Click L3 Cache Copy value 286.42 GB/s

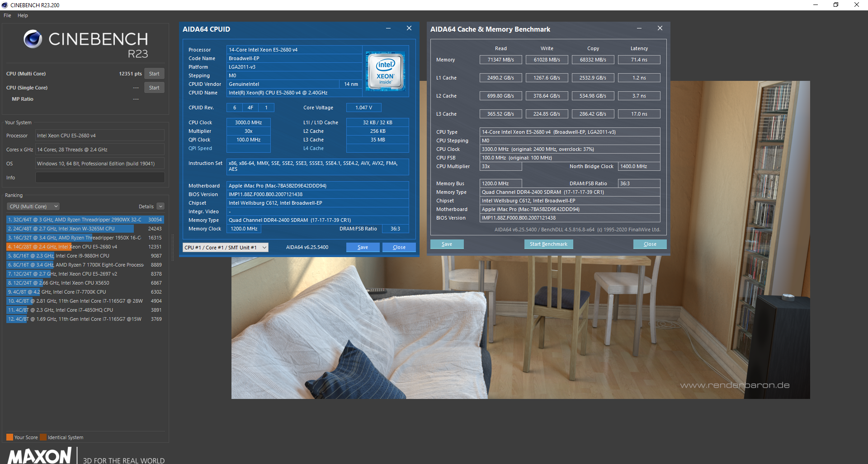(593, 114)
